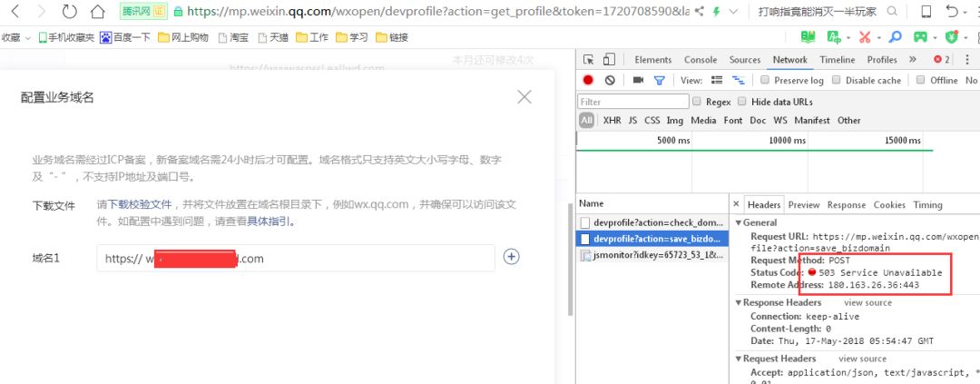980x384 pixels.
Task: Collapse the General section triangle
Action: [x=739, y=222]
